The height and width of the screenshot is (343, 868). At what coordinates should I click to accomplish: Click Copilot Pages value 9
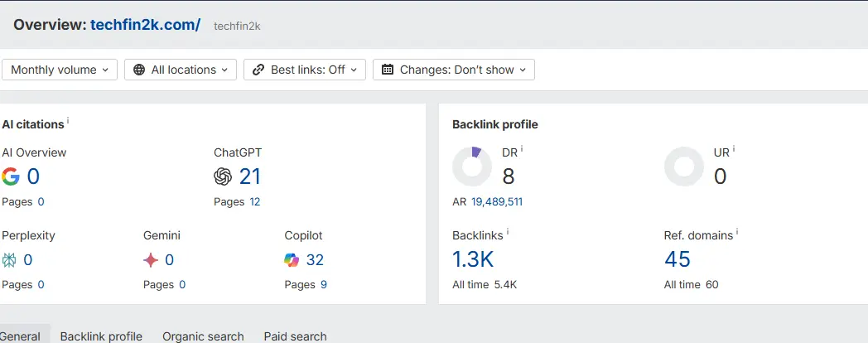(x=324, y=285)
